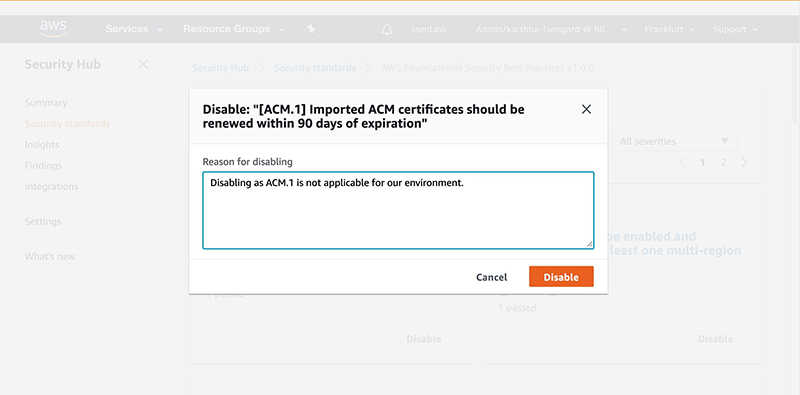800x395 pixels.
Task: Go to next page arrow
Action: click(x=744, y=162)
